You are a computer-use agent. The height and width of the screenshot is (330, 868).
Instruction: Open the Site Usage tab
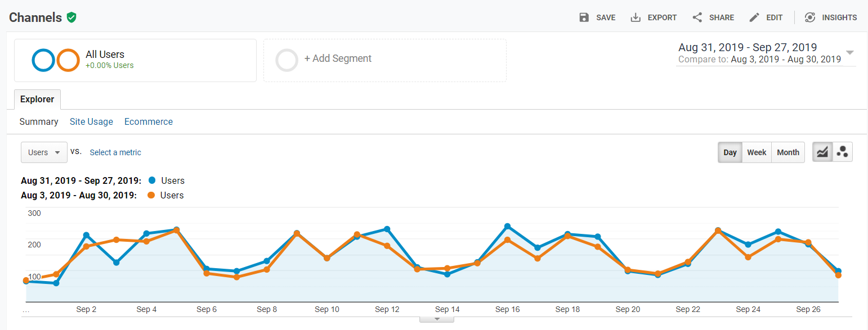click(91, 121)
